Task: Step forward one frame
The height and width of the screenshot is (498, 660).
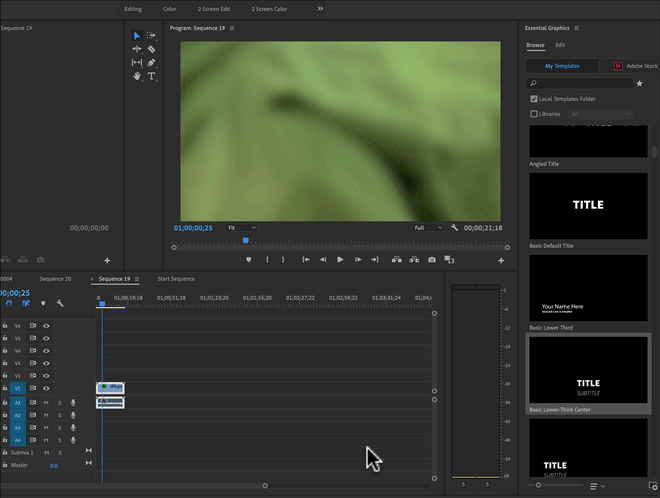Action: pyautogui.click(x=358, y=260)
